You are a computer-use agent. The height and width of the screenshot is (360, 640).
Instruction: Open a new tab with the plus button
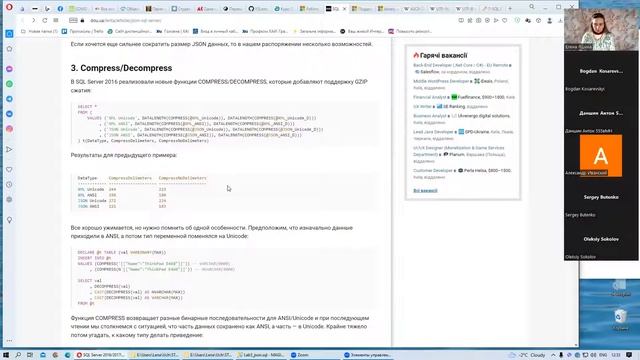tap(510, 8)
